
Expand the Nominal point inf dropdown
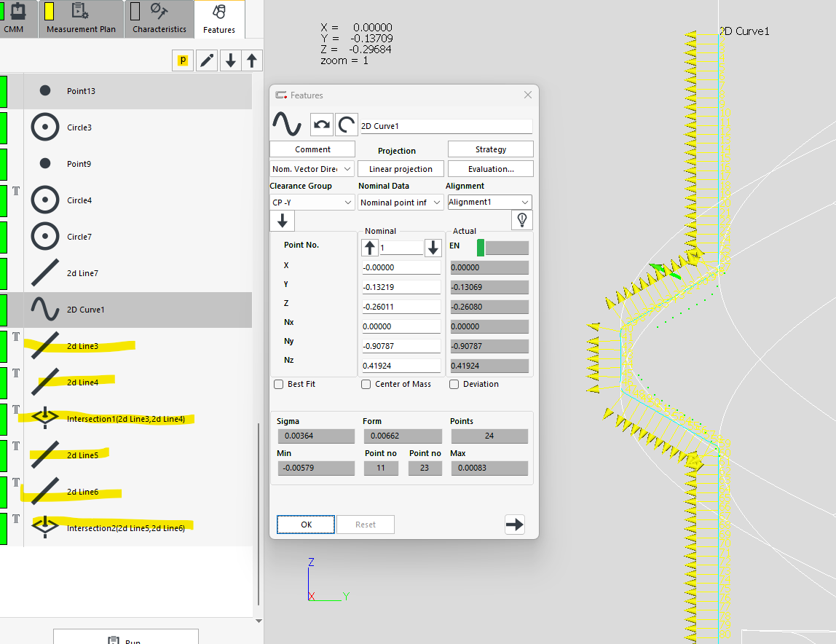[x=400, y=203]
